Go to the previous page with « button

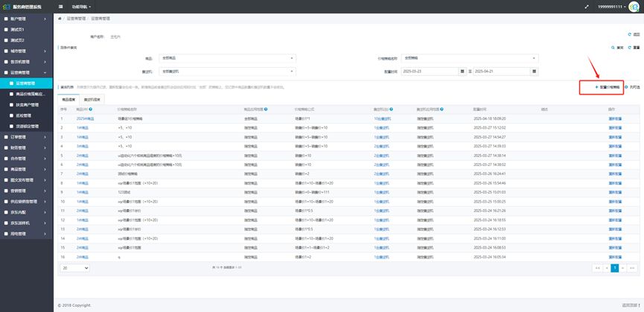(606, 267)
